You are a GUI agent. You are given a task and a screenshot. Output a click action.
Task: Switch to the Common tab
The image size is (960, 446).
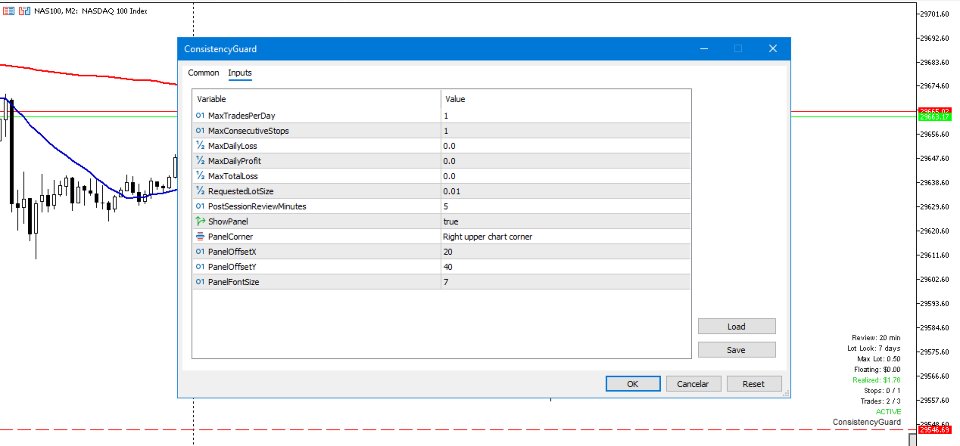203,73
